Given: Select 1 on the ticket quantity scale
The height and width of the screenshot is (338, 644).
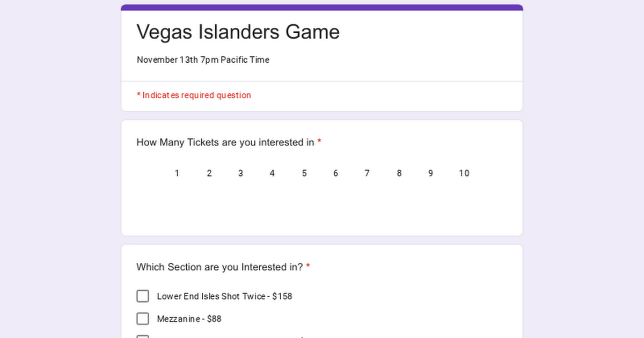Looking at the screenshot, I should [x=177, y=173].
